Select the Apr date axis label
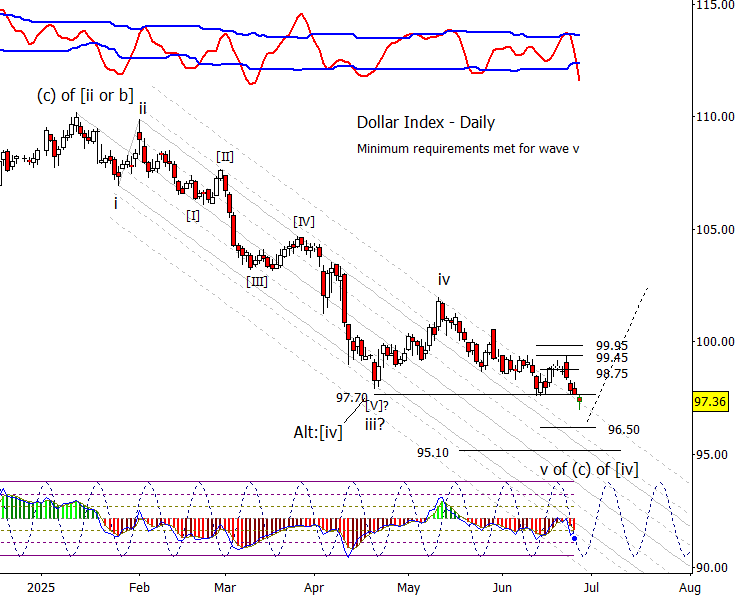The image size is (737, 607). tap(314, 588)
